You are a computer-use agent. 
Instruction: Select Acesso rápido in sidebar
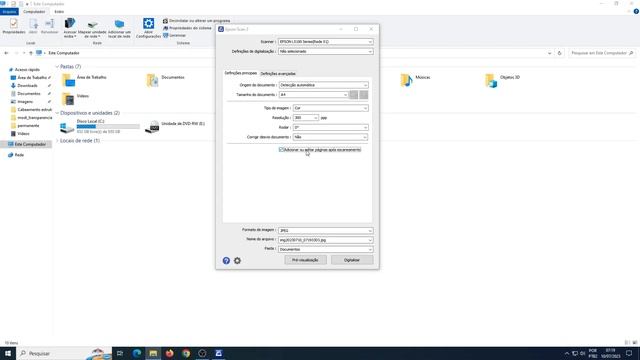[x=27, y=70]
